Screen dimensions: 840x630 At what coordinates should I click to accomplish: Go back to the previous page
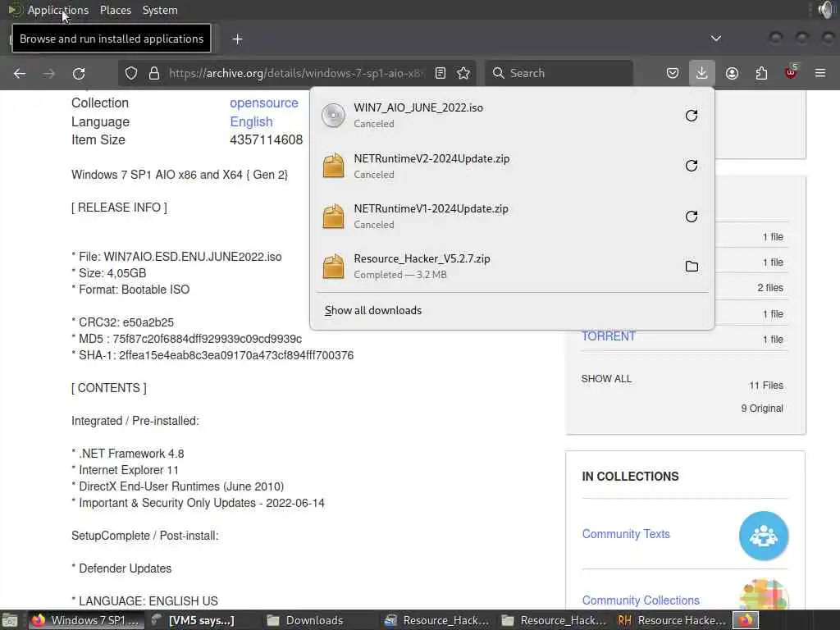pos(20,73)
